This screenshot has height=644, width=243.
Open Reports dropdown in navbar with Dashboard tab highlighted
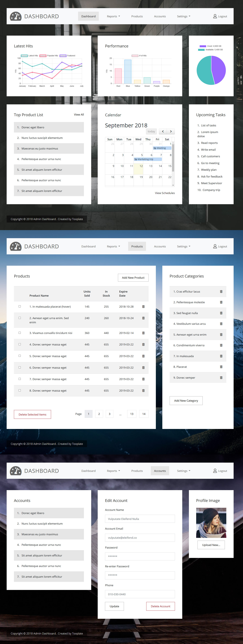[x=113, y=16]
